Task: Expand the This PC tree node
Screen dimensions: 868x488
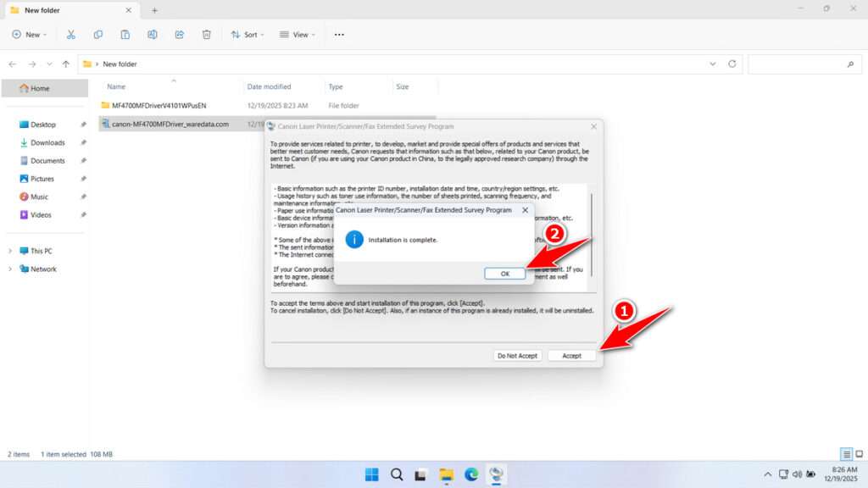Action: (10, 251)
